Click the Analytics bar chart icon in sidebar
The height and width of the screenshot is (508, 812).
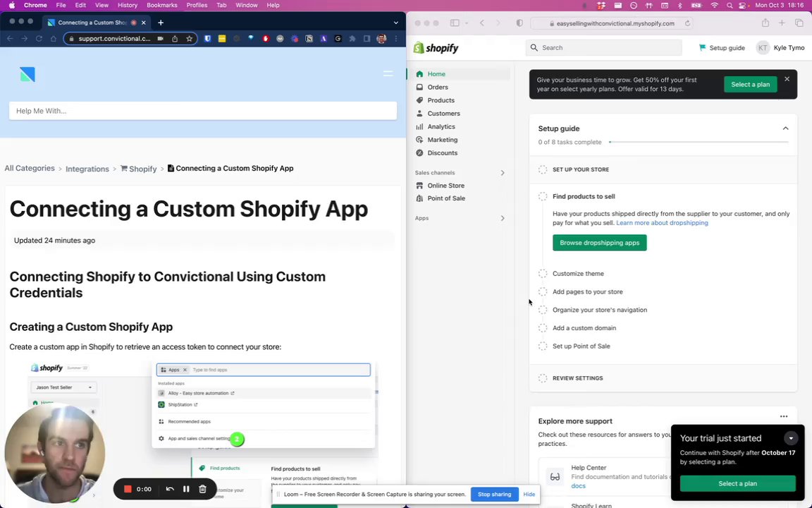[x=419, y=126]
